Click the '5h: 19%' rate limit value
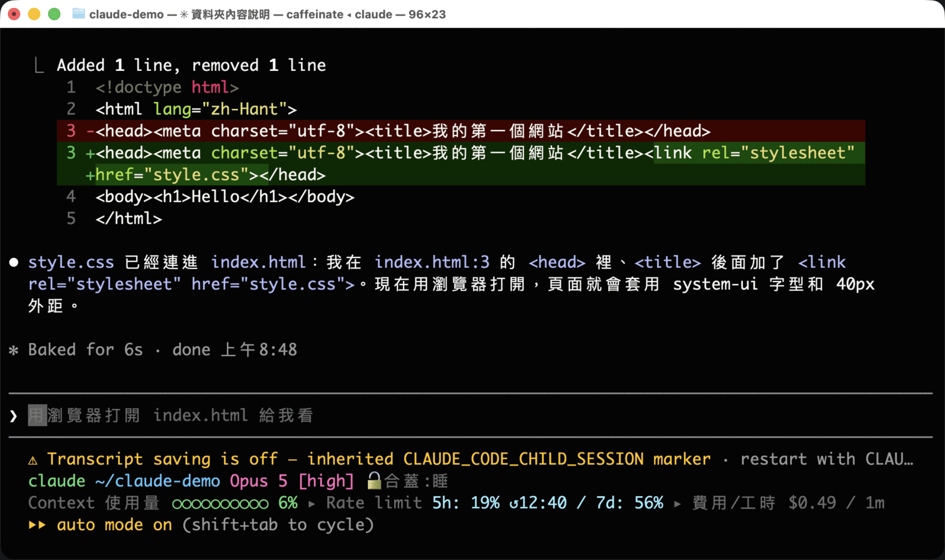This screenshot has height=560, width=945. (466, 502)
